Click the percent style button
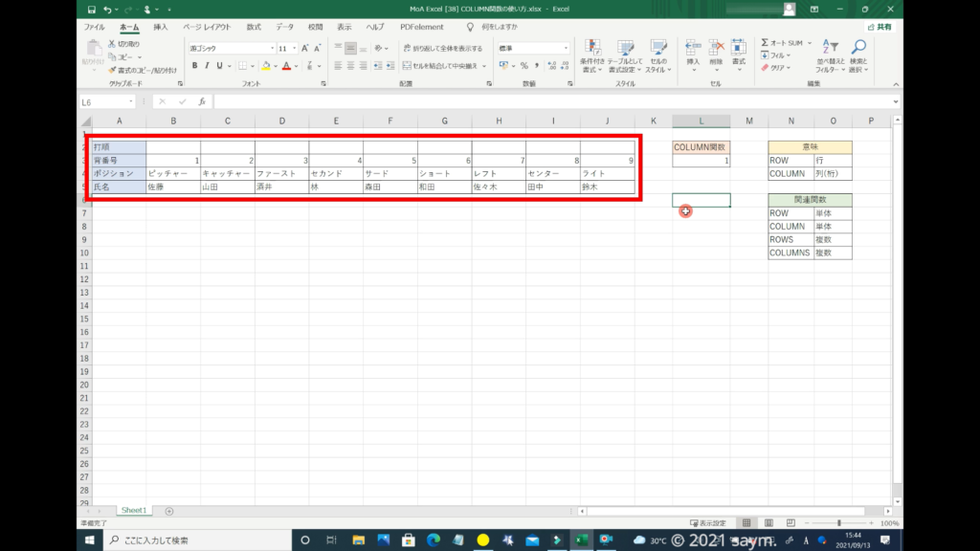The image size is (980, 551). (x=523, y=66)
